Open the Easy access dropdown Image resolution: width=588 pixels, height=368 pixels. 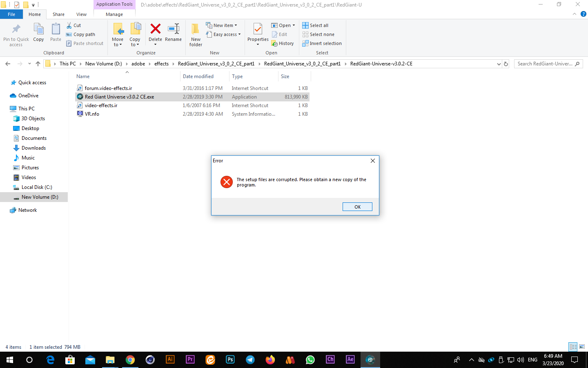223,34
